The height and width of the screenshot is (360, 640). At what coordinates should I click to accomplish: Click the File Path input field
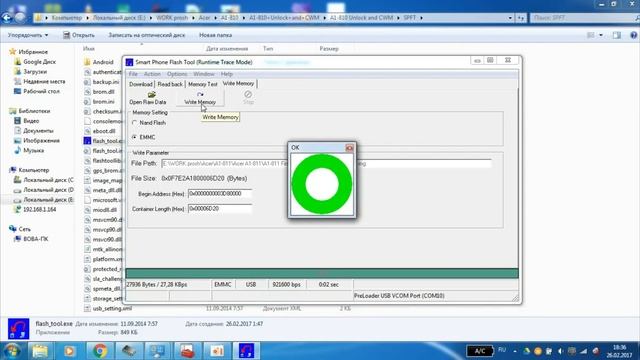326,163
